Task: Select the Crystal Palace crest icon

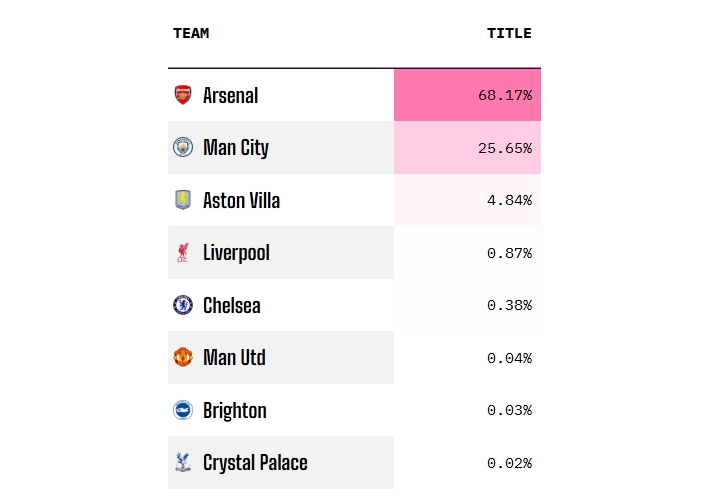Action: coord(182,463)
